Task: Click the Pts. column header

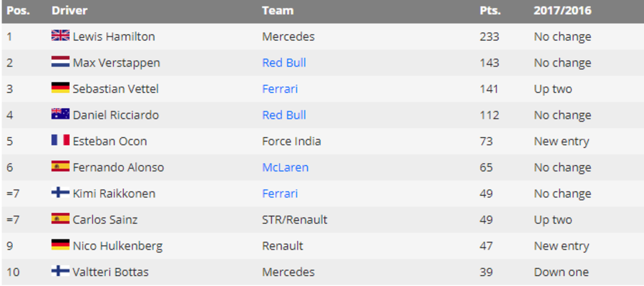Action: (490, 11)
